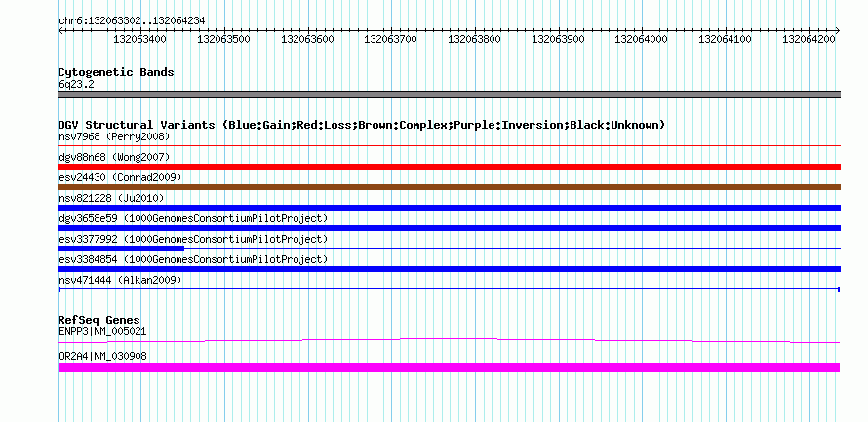Click ruler tick label 132063500
This screenshot has width=868, height=422.
[223, 39]
